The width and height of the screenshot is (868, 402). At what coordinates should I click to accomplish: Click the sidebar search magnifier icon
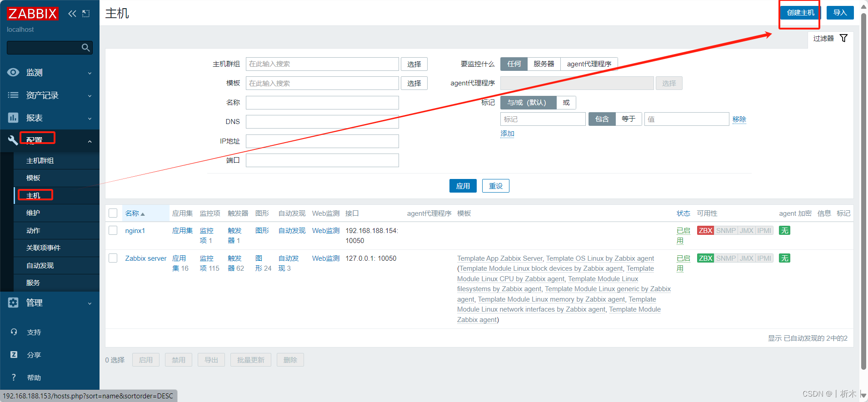click(x=85, y=48)
